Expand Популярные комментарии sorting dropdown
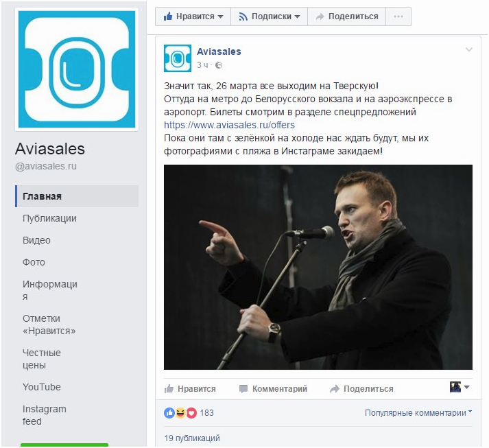 tap(418, 413)
